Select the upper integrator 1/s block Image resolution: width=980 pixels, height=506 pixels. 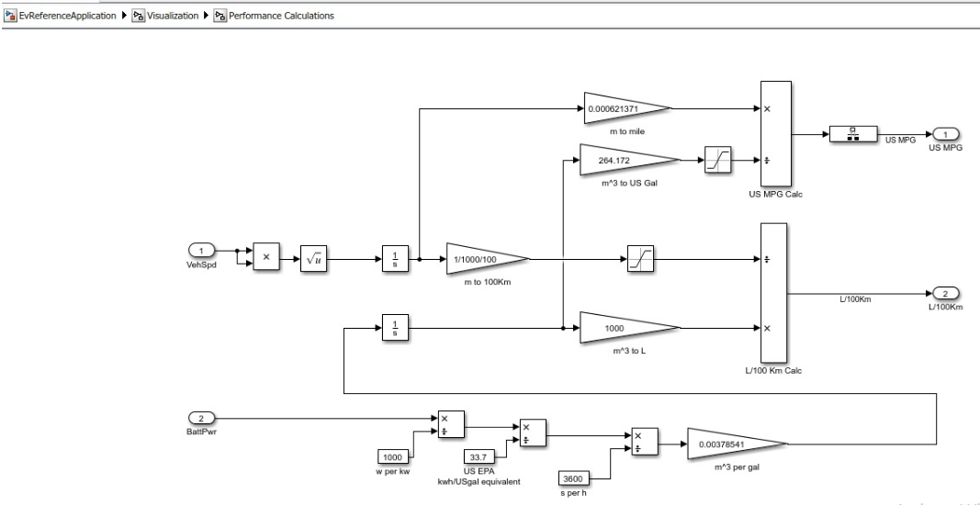click(395, 259)
